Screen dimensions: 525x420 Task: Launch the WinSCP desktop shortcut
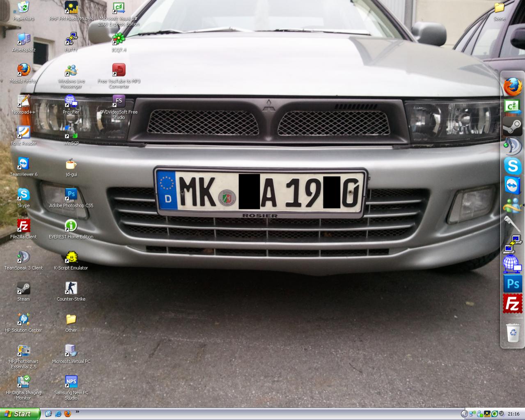[71, 136]
